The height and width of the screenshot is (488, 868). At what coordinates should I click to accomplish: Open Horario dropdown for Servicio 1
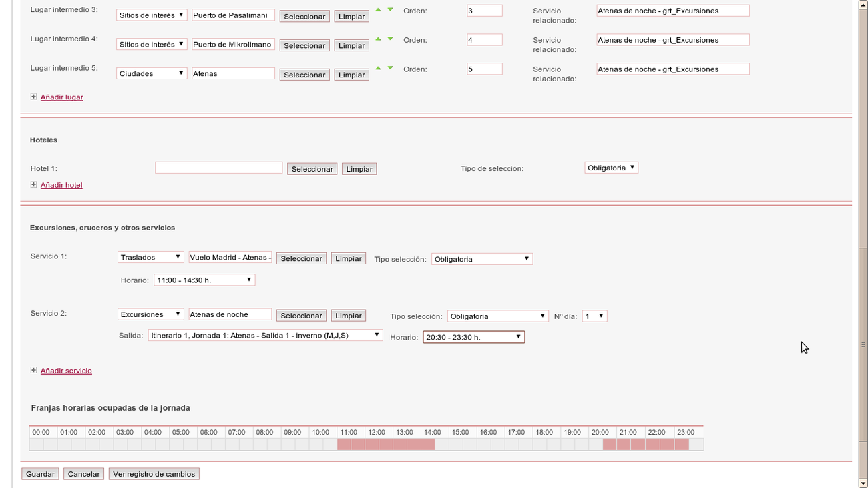tap(204, 280)
